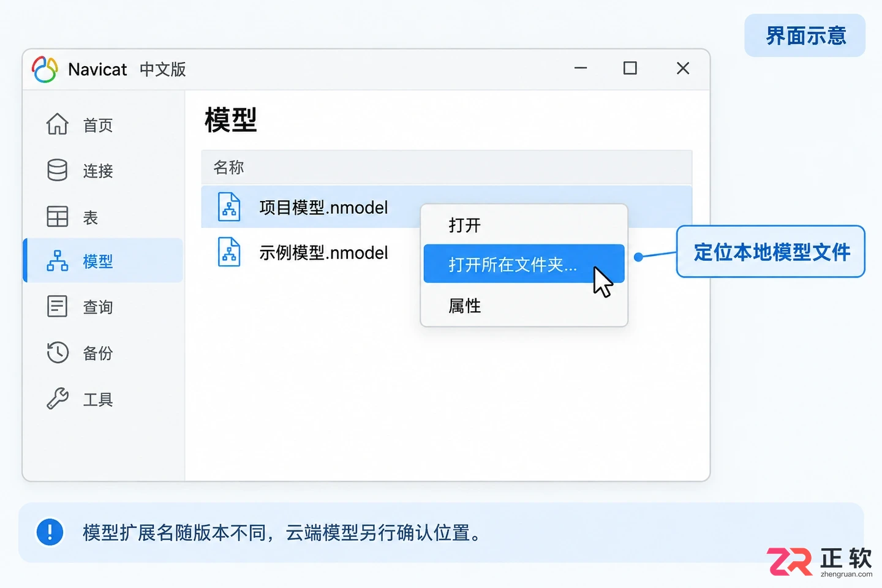
Task: Click the document icon next to 查询
Action: click(x=58, y=306)
